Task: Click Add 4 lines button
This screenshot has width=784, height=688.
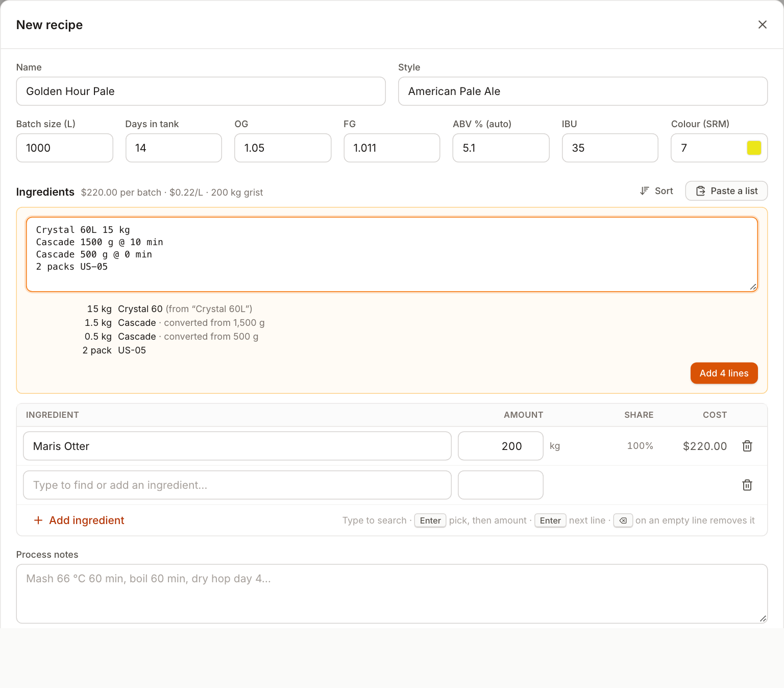Action: point(724,373)
